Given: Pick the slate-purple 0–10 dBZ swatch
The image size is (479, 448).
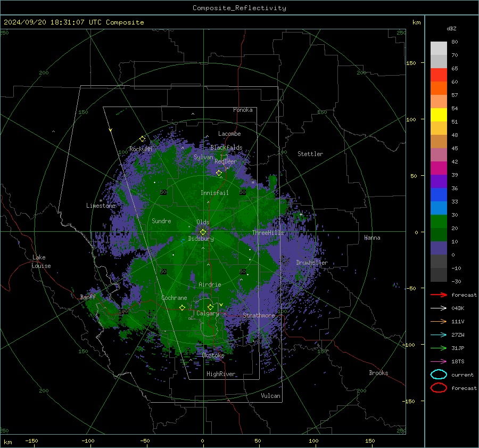Looking at the screenshot, I should coord(439,248).
